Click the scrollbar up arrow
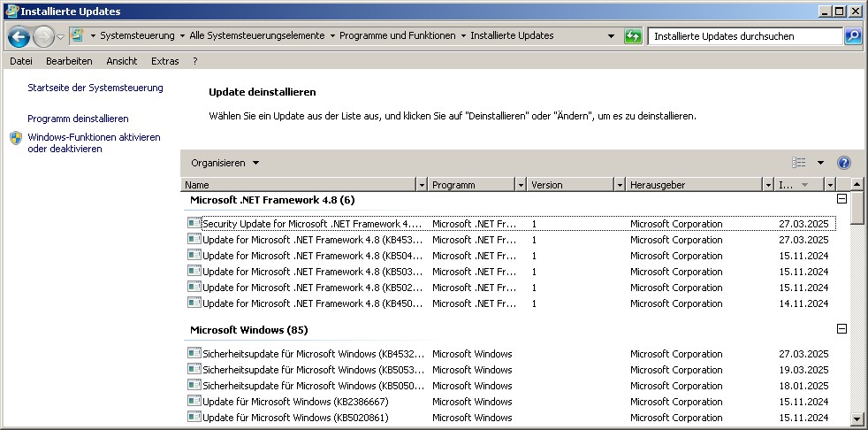 point(857,184)
